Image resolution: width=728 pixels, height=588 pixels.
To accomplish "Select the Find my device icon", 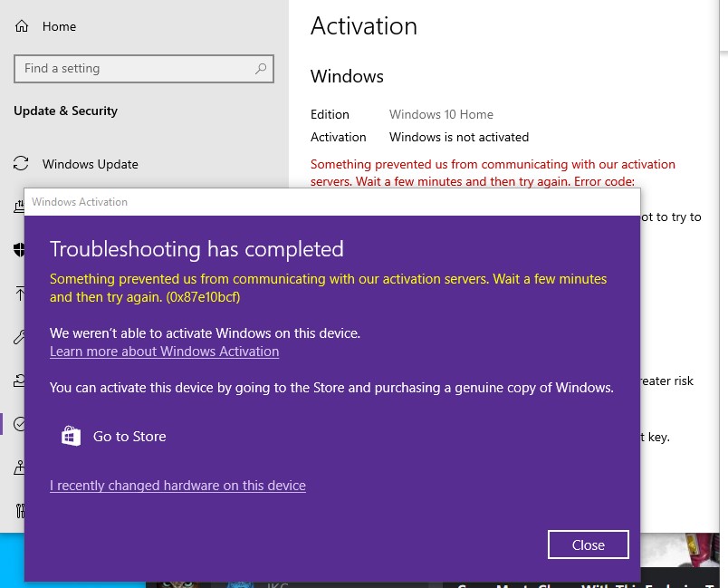I will click(x=19, y=468).
